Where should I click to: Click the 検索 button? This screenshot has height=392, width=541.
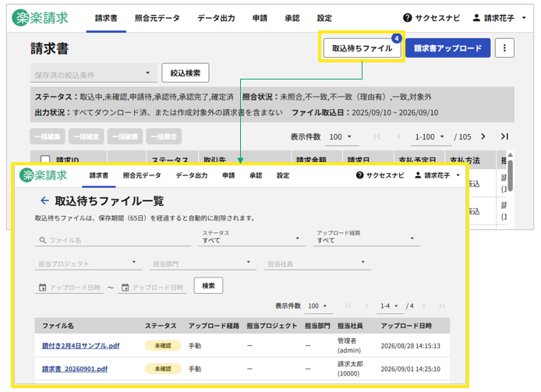click(x=208, y=285)
